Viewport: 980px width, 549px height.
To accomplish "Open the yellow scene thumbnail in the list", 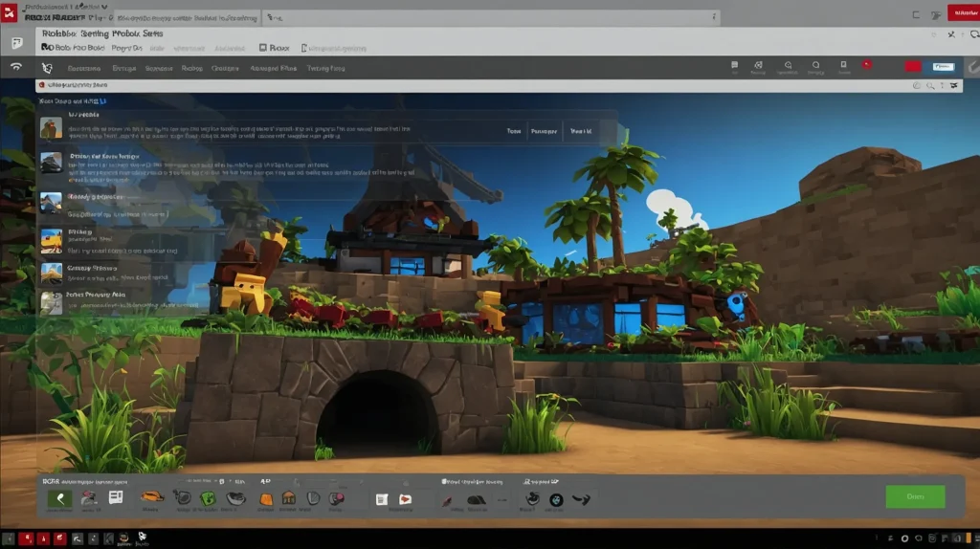I will (51, 240).
